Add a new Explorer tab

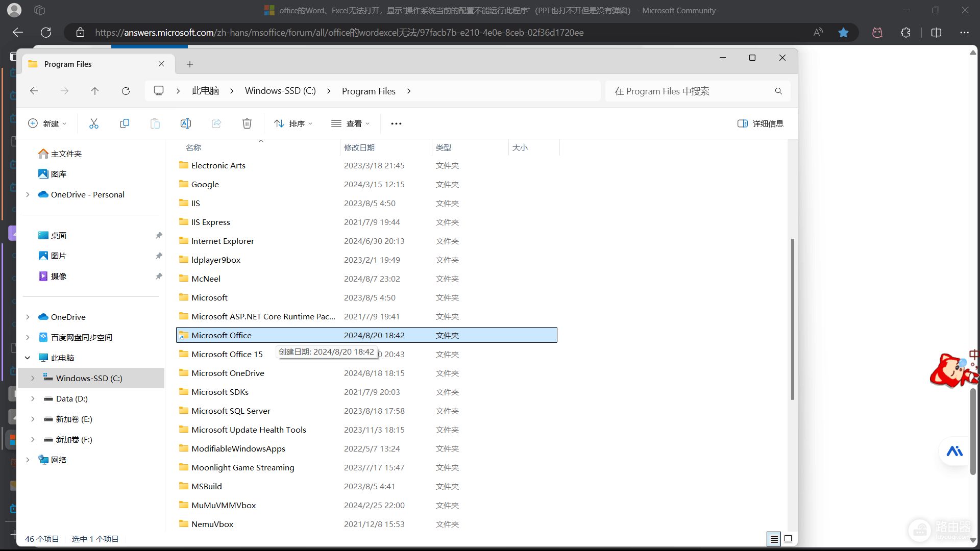pos(190,64)
